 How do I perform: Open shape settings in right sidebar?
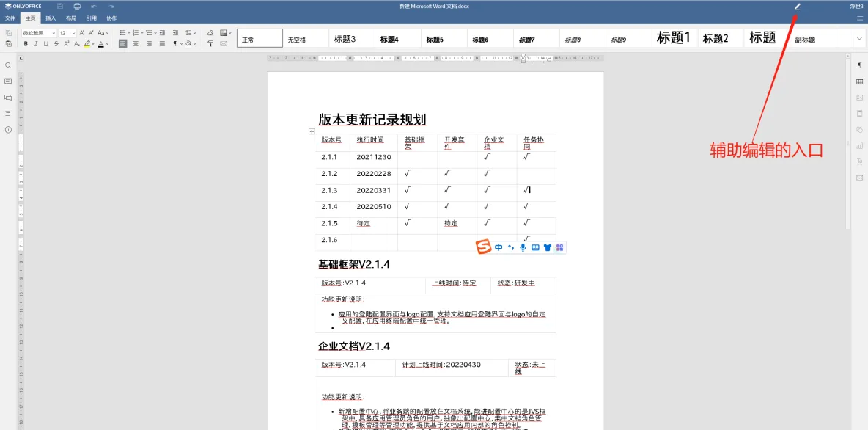click(860, 130)
